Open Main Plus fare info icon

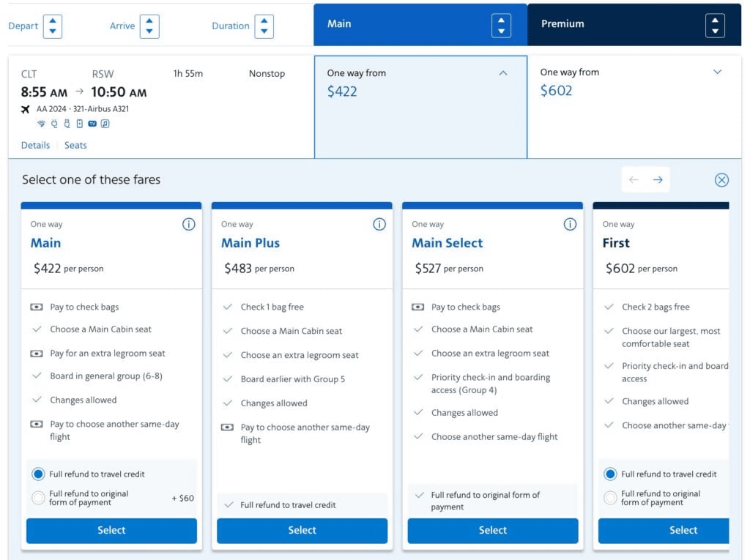click(379, 224)
